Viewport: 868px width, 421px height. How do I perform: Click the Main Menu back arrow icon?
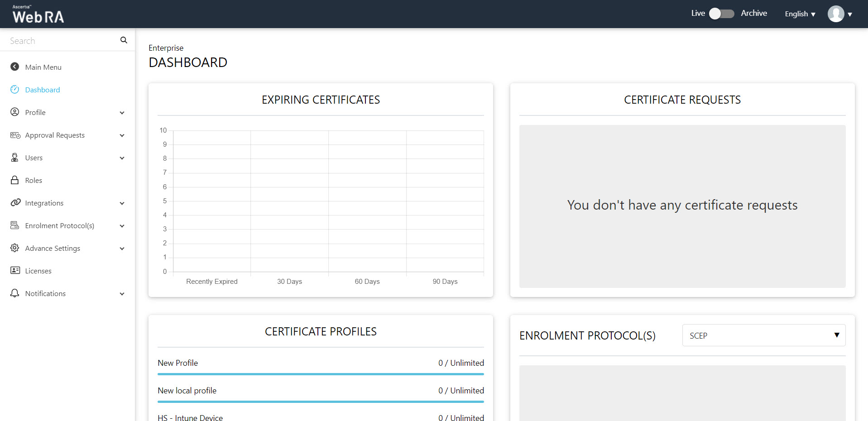(x=15, y=67)
